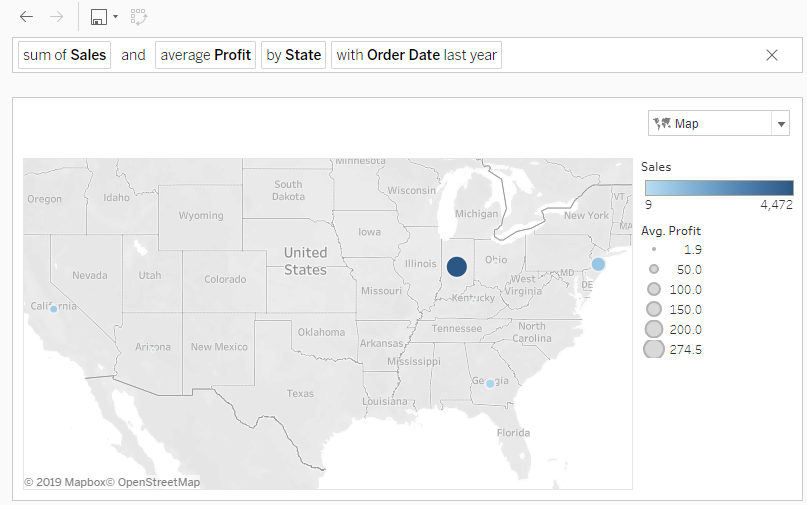Click the Georgia map mark
The image size is (807, 505).
490,383
